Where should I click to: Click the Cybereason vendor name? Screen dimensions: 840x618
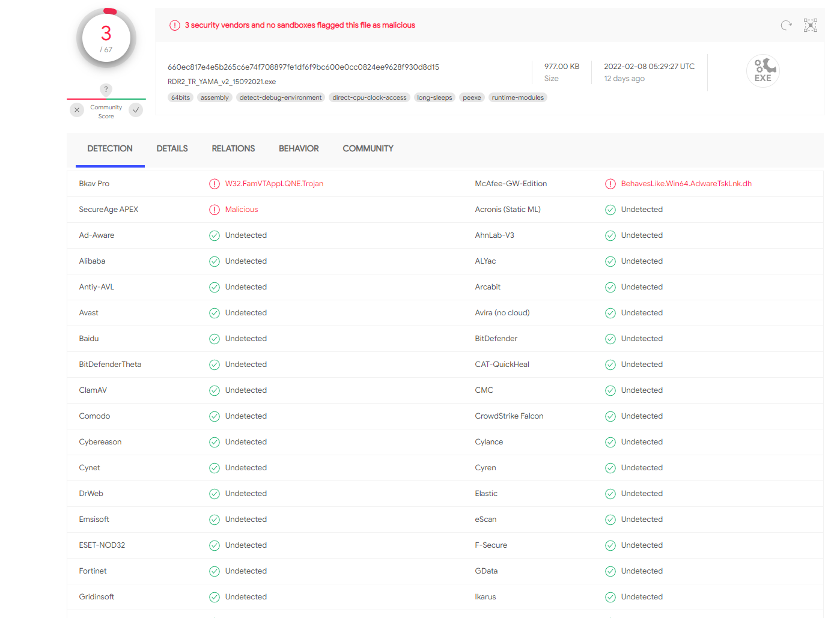coord(100,442)
